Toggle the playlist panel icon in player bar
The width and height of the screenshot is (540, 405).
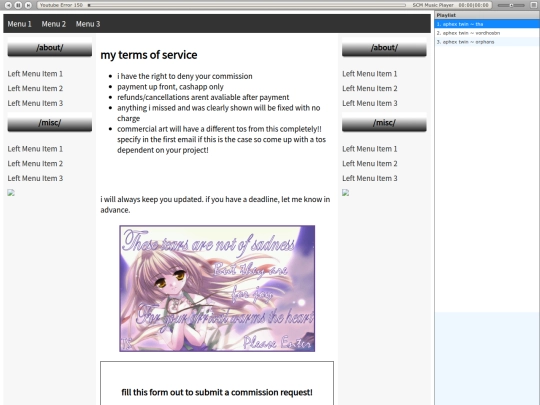coord(533,5)
